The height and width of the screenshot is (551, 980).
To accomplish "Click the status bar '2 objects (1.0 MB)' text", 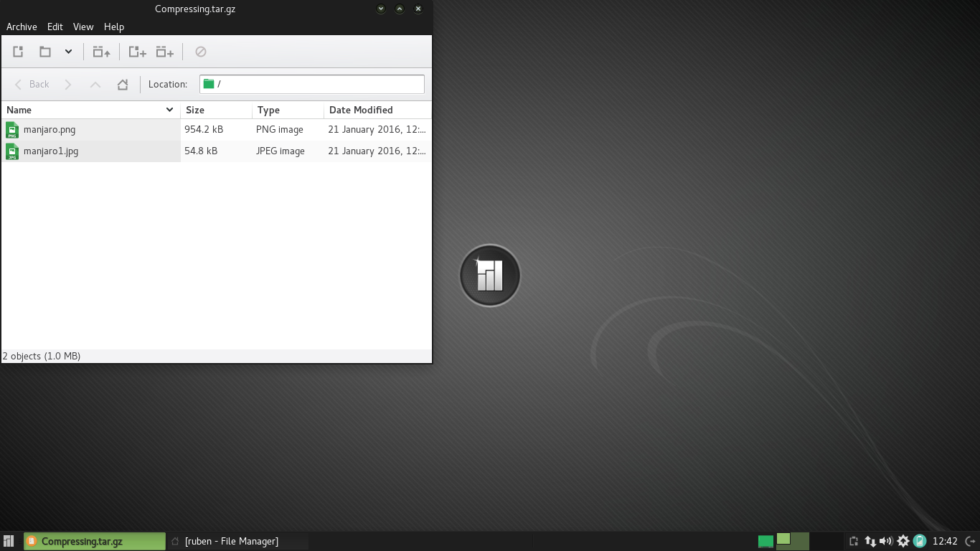I will pos(42,356).
